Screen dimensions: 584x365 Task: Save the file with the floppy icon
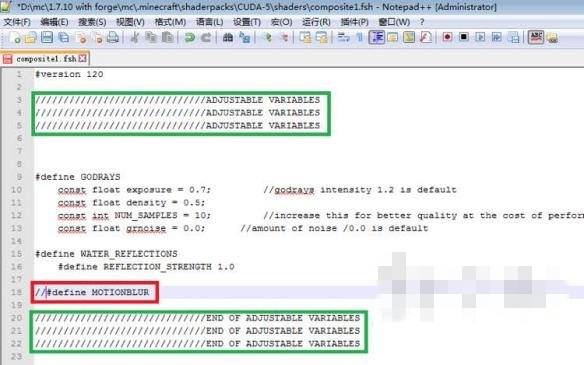coord(47,37)
